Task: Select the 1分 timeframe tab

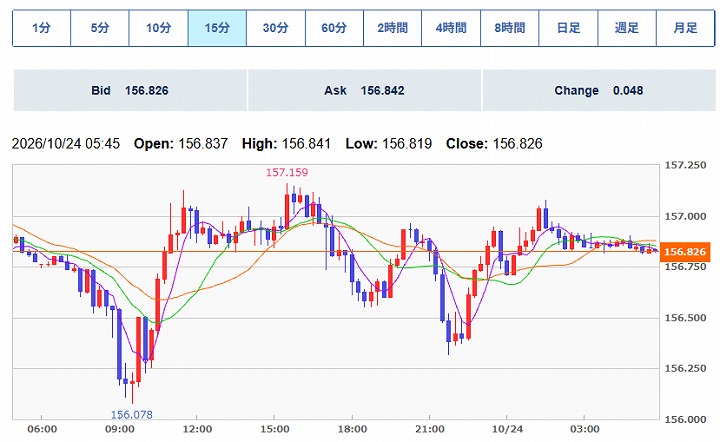Action: tap(41, 28)
